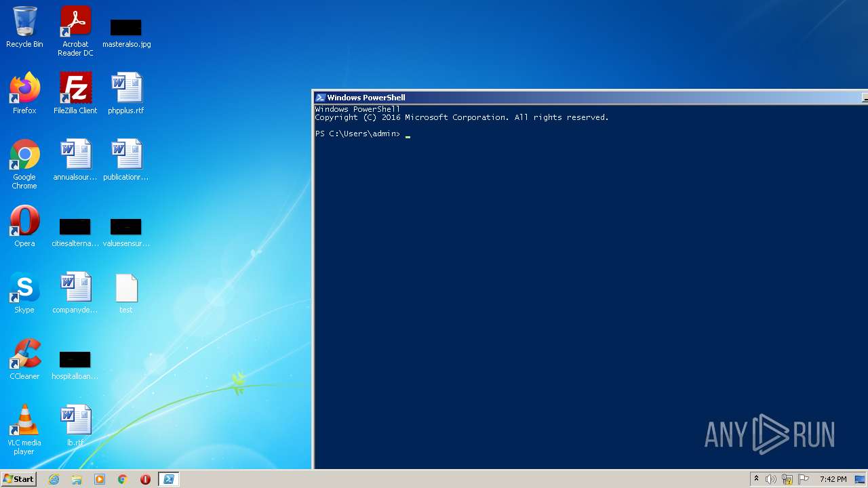Open Windows Explorer folder in taskbar

point(77,479)
